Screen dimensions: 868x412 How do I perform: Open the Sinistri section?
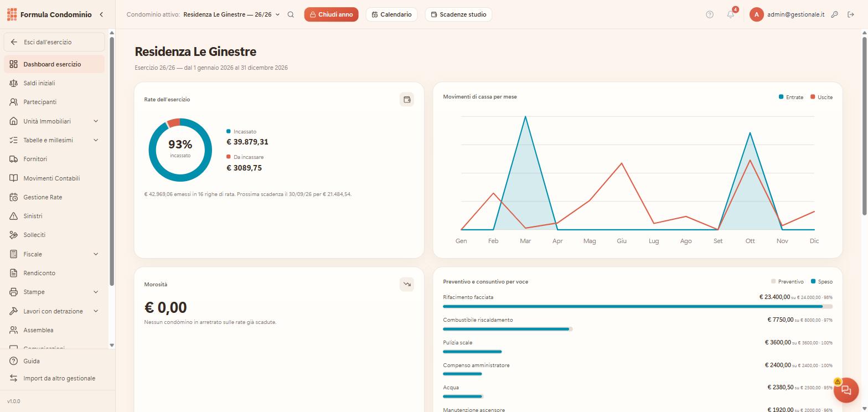54,216
